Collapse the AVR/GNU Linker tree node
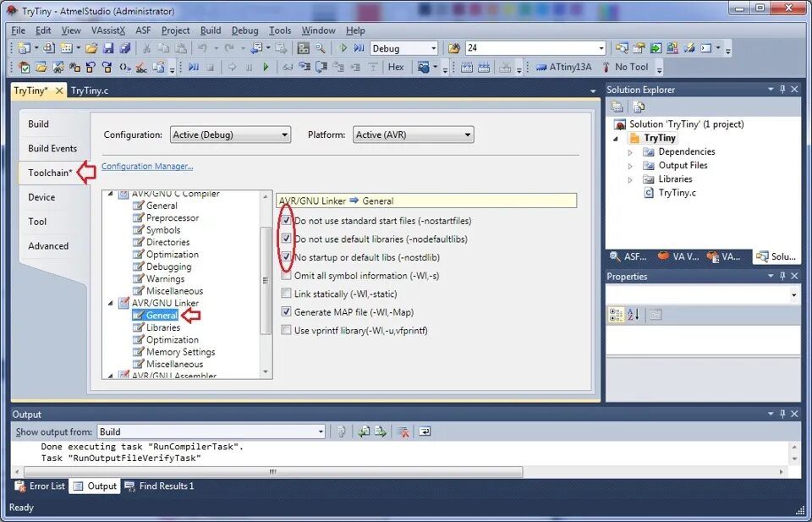812x522 pixels. (x=110, y=303)
